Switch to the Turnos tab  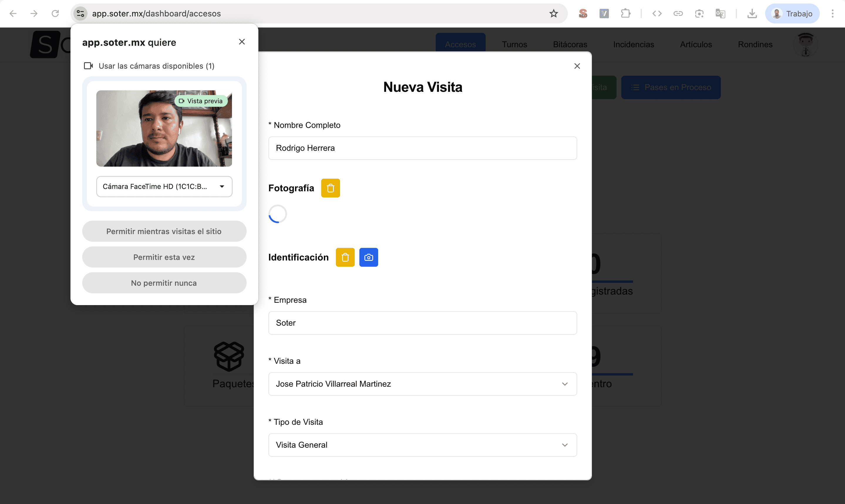[x=514, y=45]
